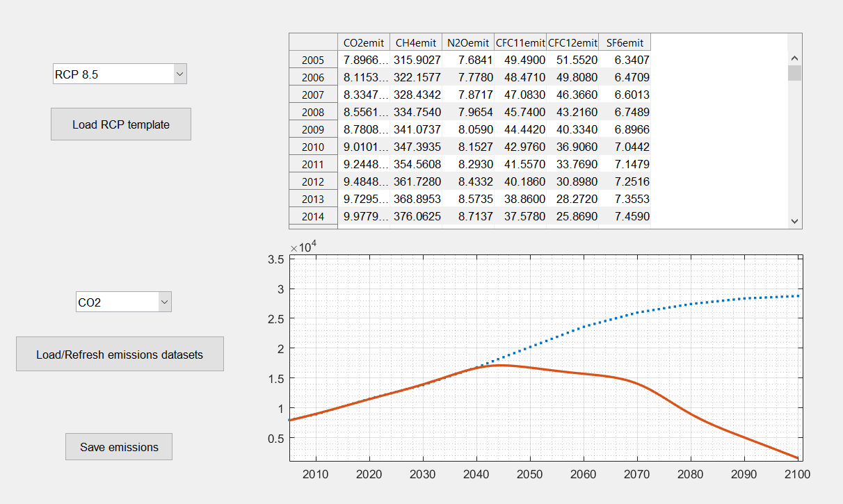Select the CO2emit column header
This screenshot has width=843, height=504.
(364, 42)
